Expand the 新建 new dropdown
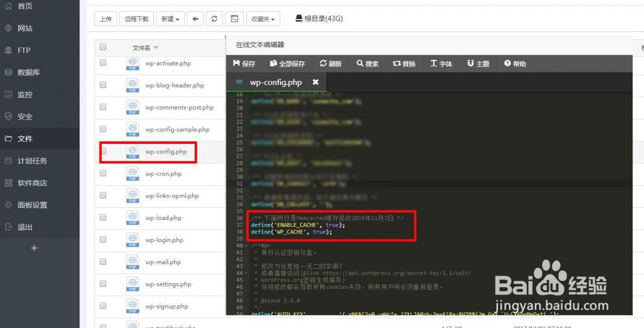Viewport: 644px width, 328px height. (170, 19)
